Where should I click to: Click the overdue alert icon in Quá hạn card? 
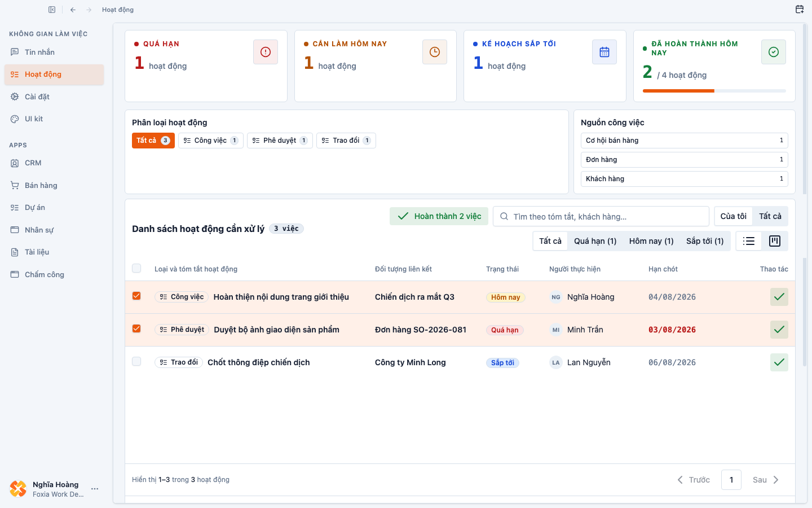pyautogui.click(x=266, y=52)
